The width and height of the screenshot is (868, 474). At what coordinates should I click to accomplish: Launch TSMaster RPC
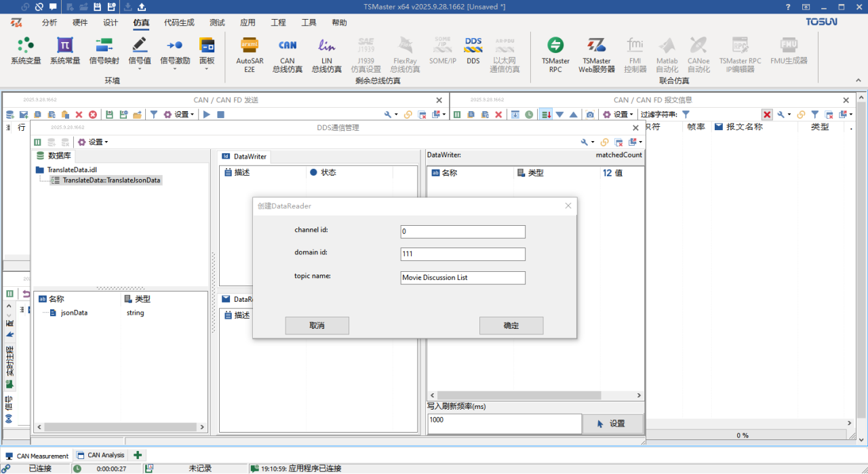[x=555, y=51]
